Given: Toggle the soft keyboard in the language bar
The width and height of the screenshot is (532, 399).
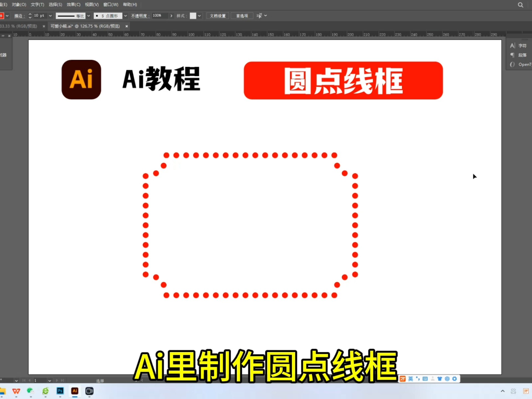Looking at the screenshot, I should point(425,379).
